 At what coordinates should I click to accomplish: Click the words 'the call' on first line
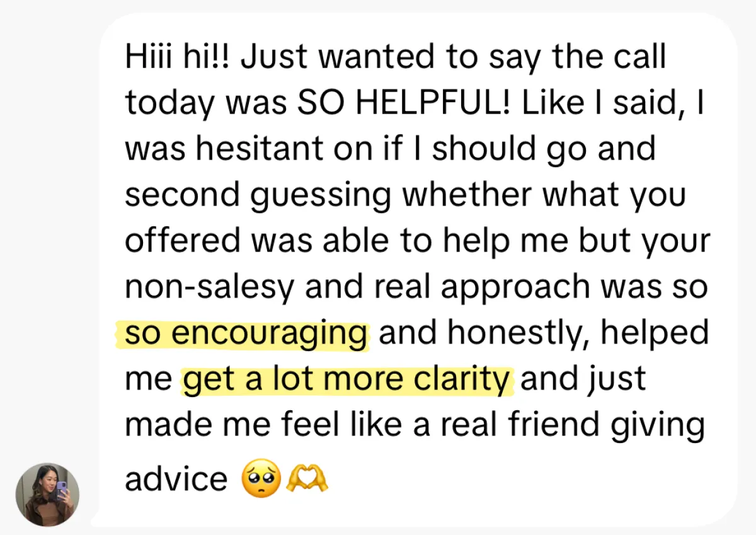(x=609, y=57)
